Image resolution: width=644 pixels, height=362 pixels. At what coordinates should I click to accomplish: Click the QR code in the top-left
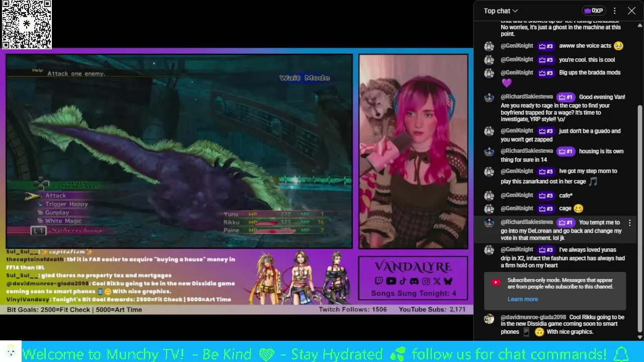[26, 24]
